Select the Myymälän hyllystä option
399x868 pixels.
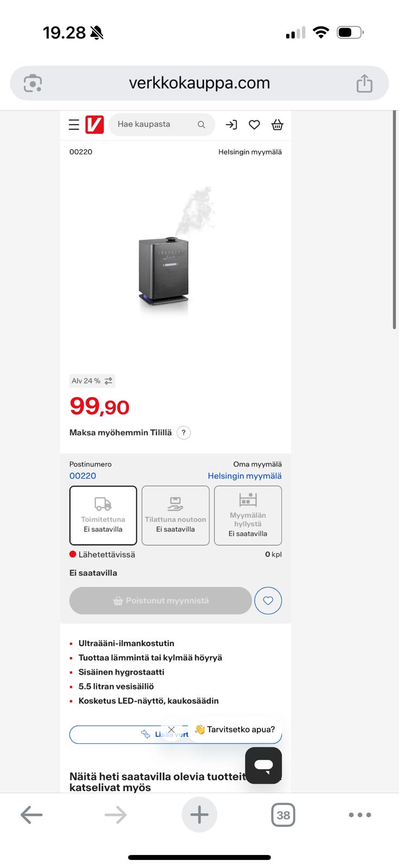[248, 515]
